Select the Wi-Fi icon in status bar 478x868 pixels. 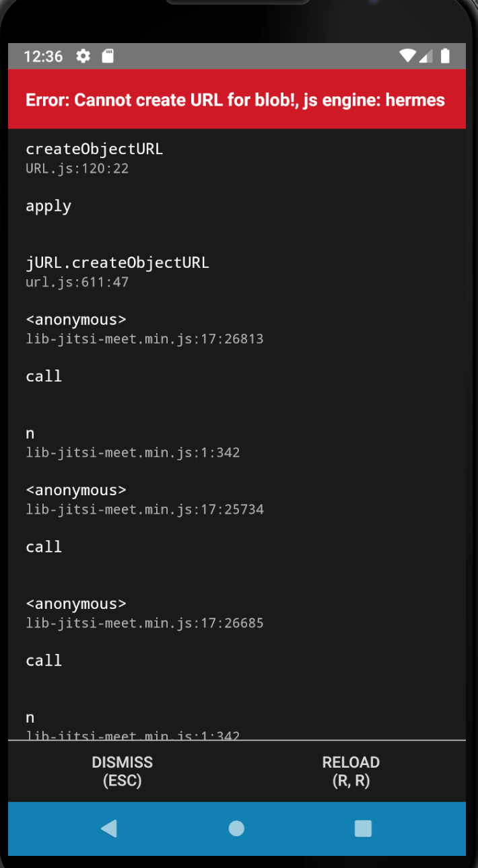pyautogui.click(x=407, y=56)
